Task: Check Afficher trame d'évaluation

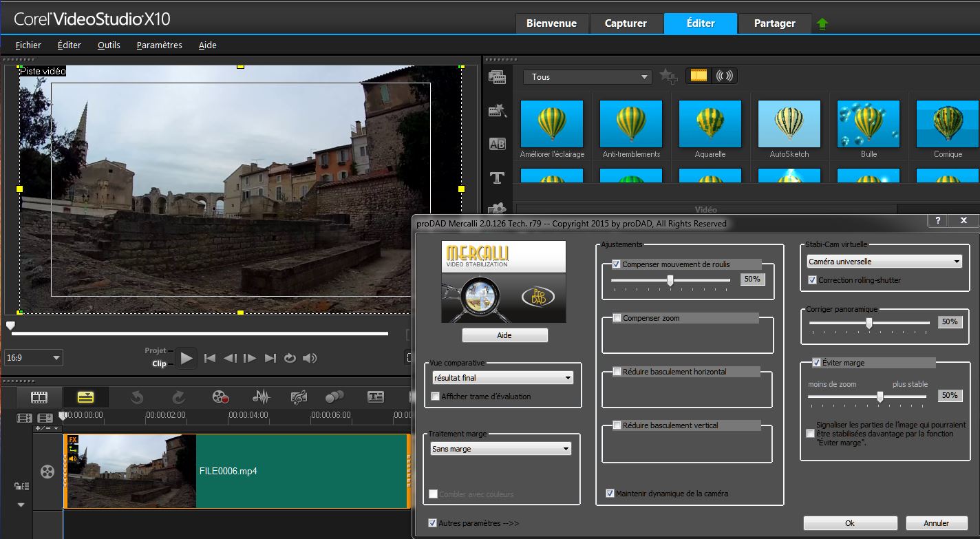Action: (x=435, y=396)
